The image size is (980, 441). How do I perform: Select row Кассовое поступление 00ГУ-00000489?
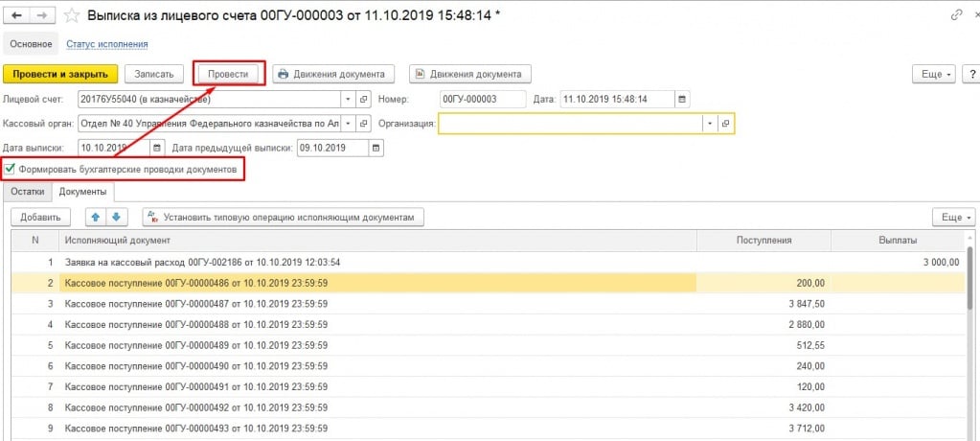pyautogui.click(x=488, y=345)
